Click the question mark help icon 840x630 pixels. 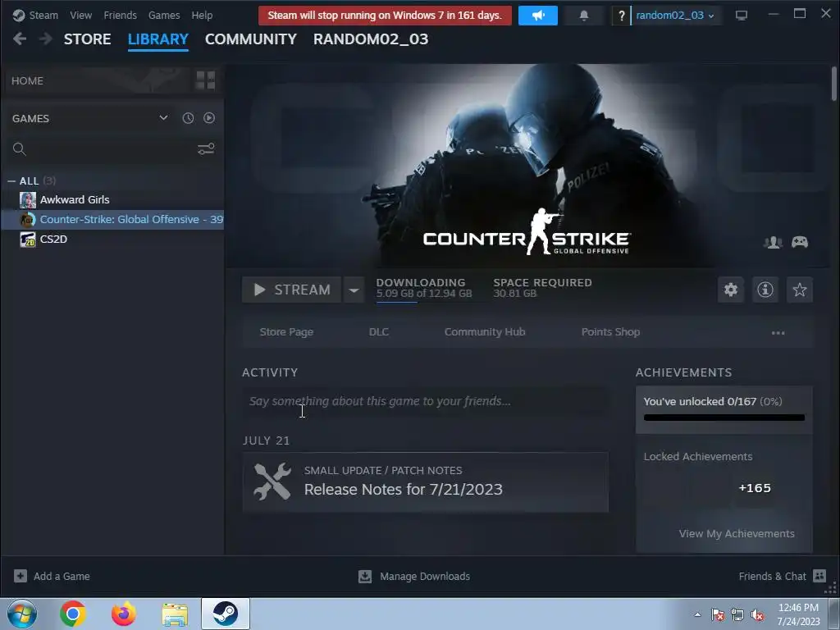coord(621,16)
